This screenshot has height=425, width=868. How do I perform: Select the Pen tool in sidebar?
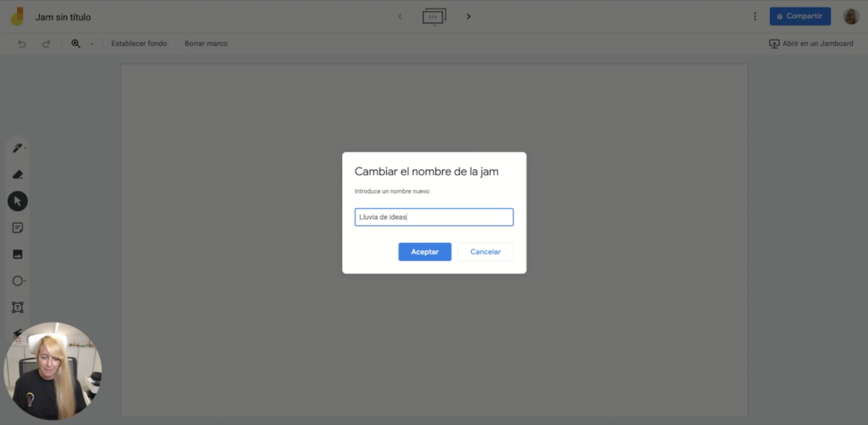pyautogui.click(x=17, y=148)
